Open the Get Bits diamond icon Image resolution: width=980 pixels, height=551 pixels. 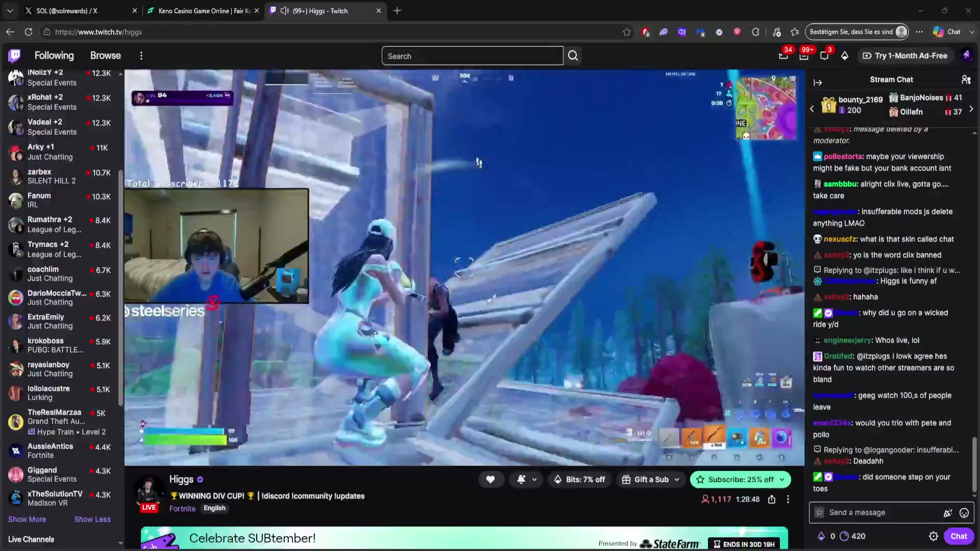[x=845, y=56]
